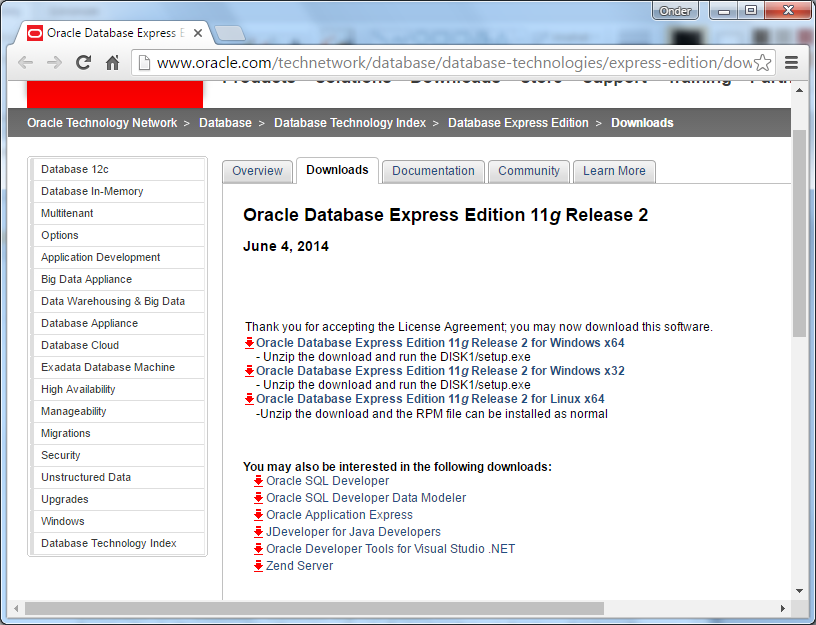This screenshot has width=816, height=625.
Task: Select Upgrades in sidebar
Action: point(119,499)
